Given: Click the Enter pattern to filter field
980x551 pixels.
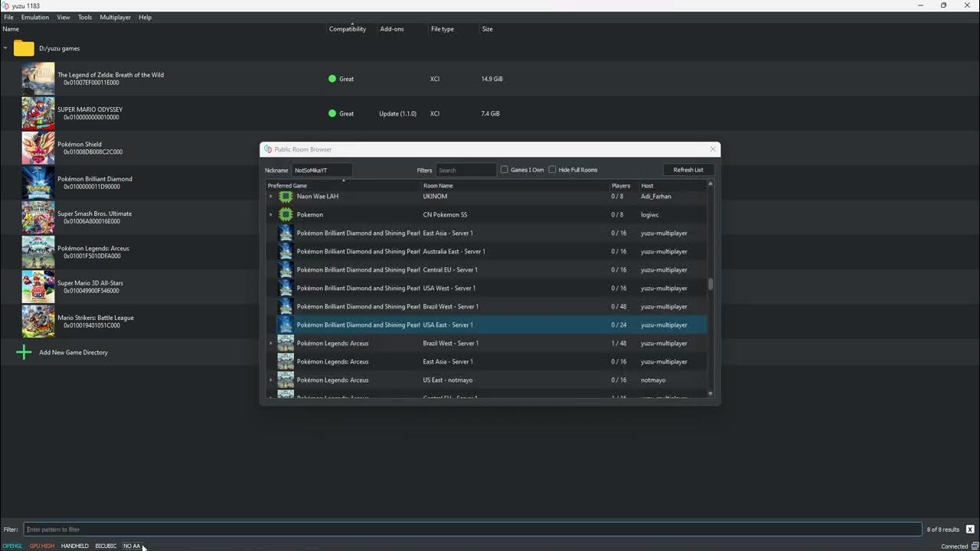Looking at the screenshot, I should pos(473,529).
